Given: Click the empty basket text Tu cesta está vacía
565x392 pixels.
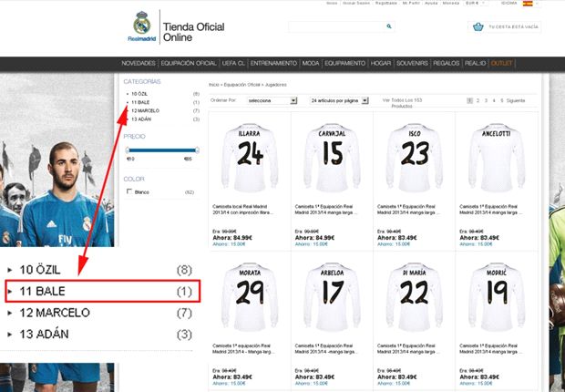Looking at the screenshot, I should pyautogui.click(x=513, y=26).
